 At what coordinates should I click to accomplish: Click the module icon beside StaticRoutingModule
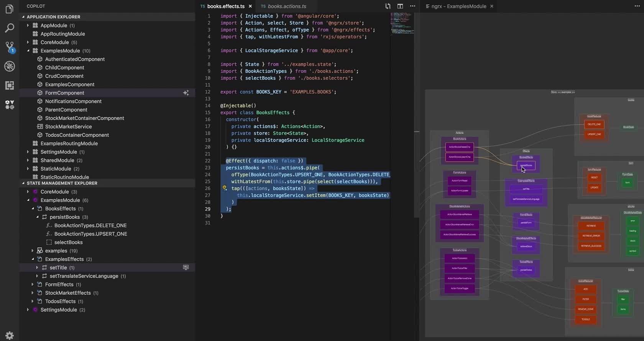(35, 177)
